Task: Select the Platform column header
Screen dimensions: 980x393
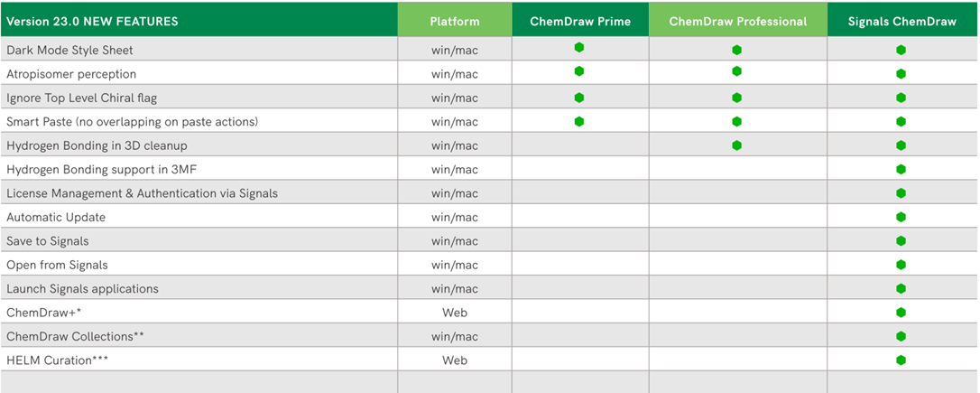Action: coord(455,22)
